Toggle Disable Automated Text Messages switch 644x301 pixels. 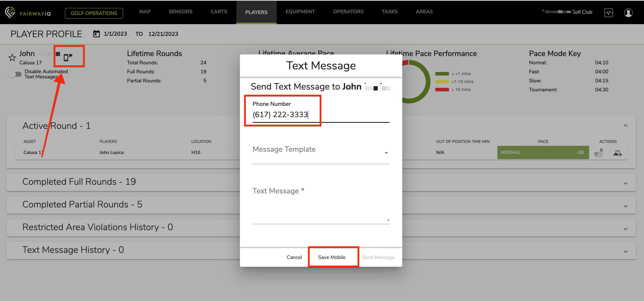15,74
